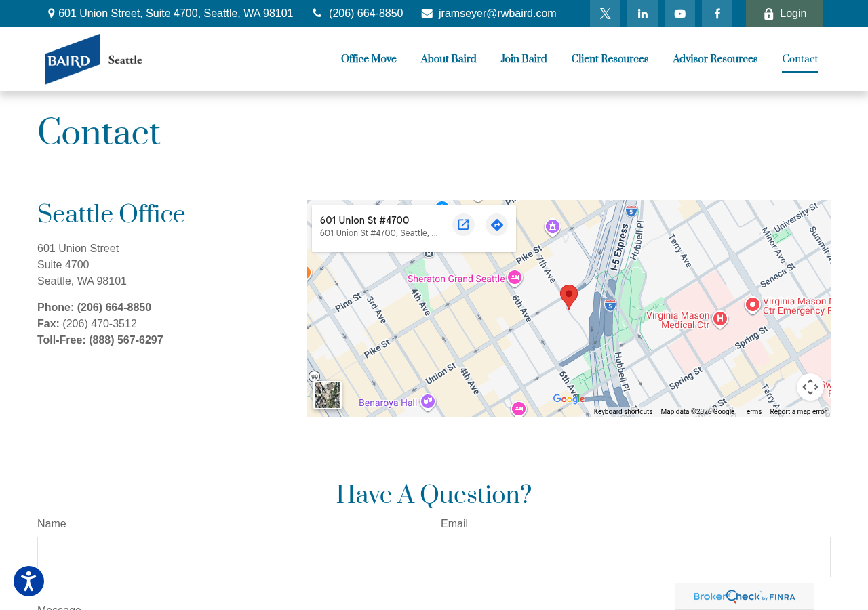Open map Keyboard shortcuts
The height and width of the screenshot is (610, 868).
[623, 412]
